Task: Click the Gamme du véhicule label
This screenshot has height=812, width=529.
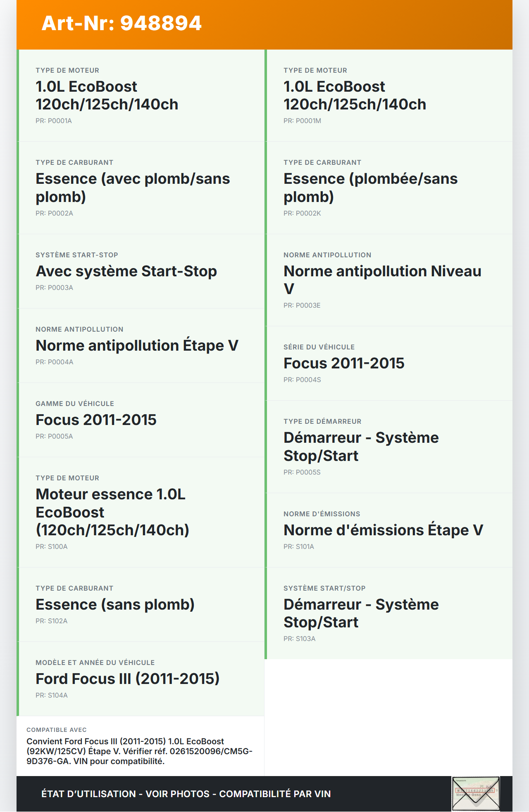Action: tap(75, 404)
